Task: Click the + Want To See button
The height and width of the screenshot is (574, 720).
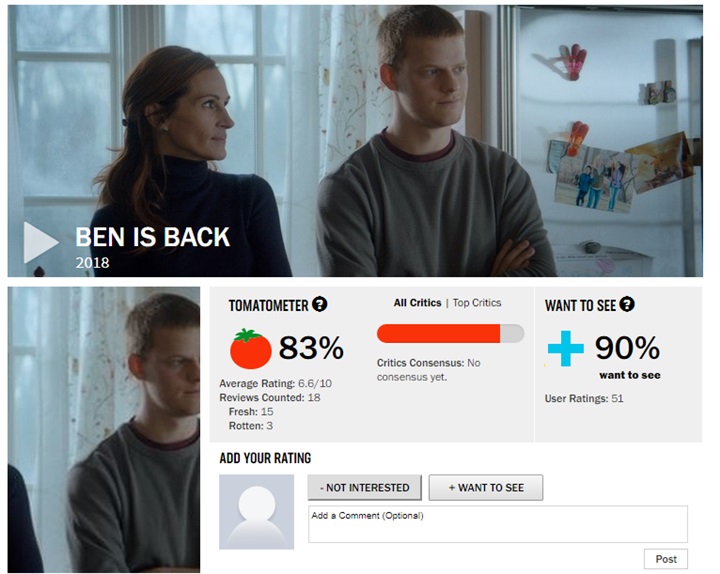Action: click(x=486, y=488)
